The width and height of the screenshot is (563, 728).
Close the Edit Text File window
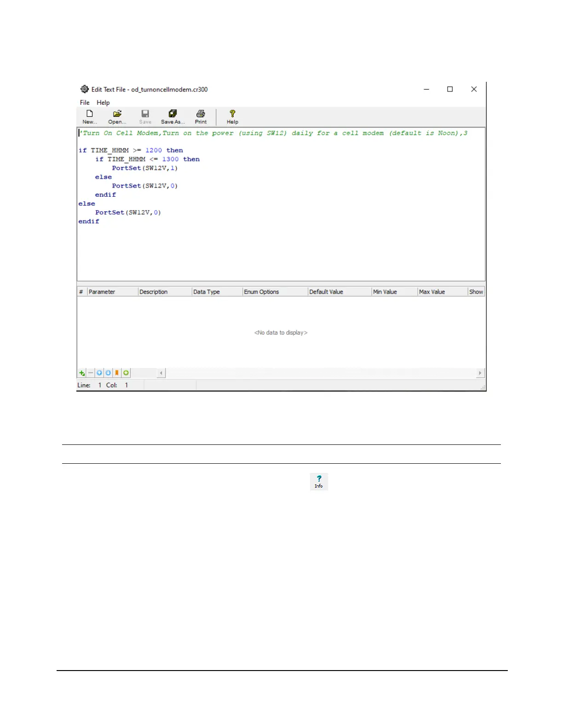coord(474,89)
